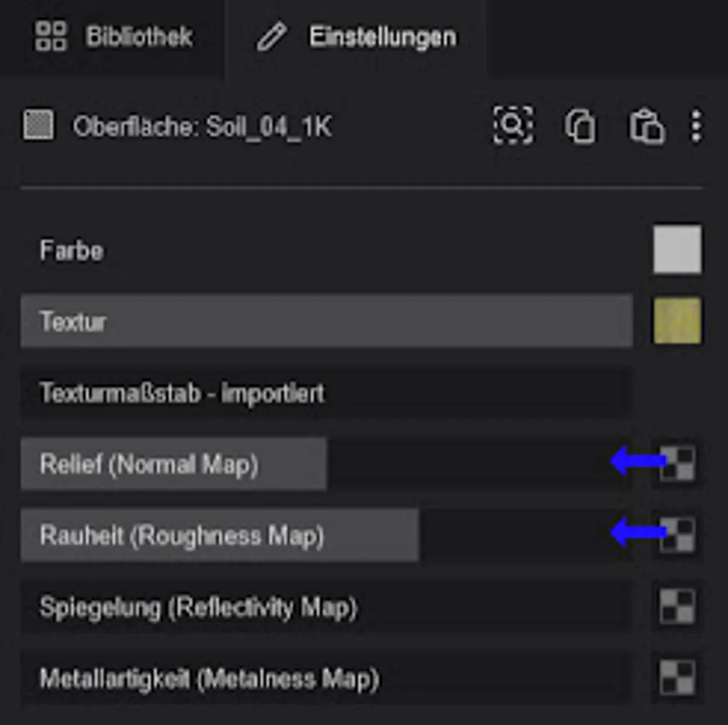Switch to the Bibliothek tab

click(x=113, y=38)
